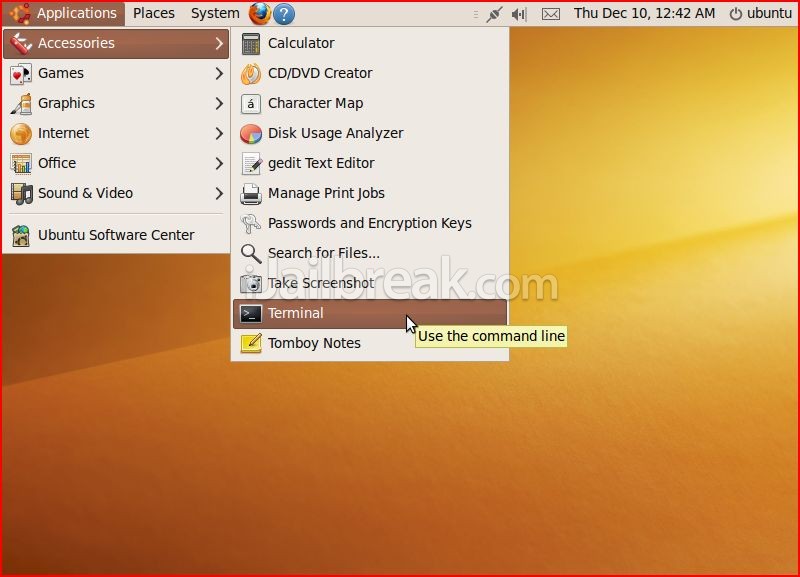This screenshot has height=577, width=800.
Task: Select gedit Text Editor text
Action: [321, 163]
